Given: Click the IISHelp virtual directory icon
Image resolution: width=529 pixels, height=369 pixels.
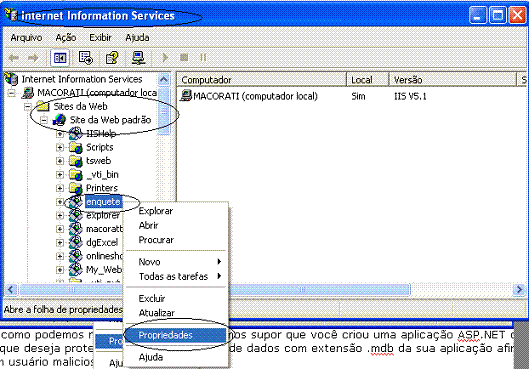Looking at the screenshot, I should coord(76,134).
